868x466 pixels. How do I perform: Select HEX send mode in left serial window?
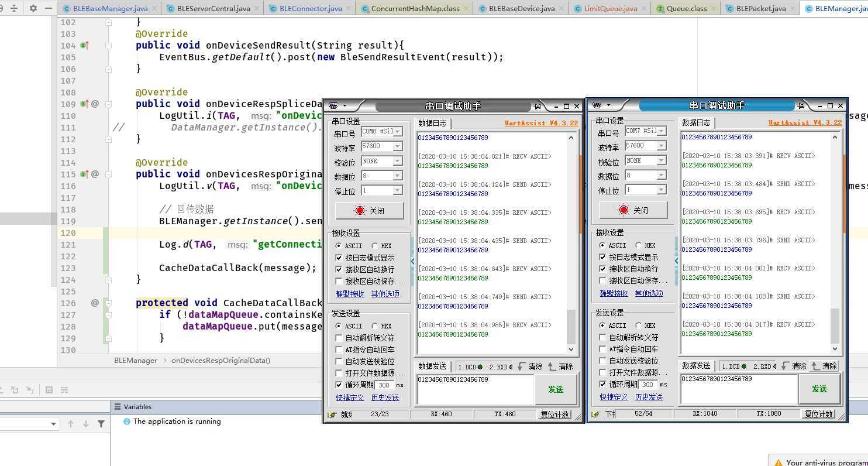(382, 326)
